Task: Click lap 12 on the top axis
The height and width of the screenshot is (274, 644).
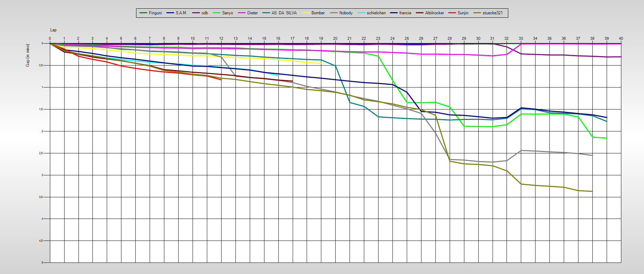Action: (x=221, y=38)
